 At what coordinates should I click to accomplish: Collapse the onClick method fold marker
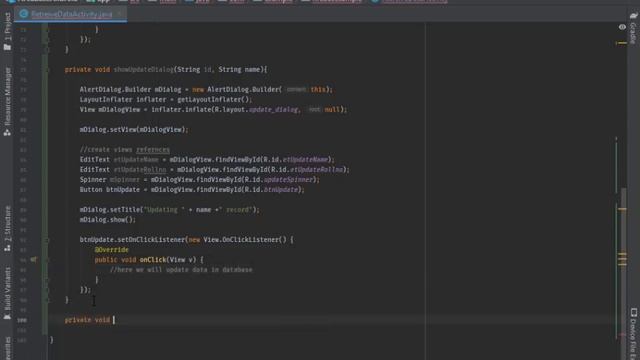pyautogui.click(x=47, y=260)
